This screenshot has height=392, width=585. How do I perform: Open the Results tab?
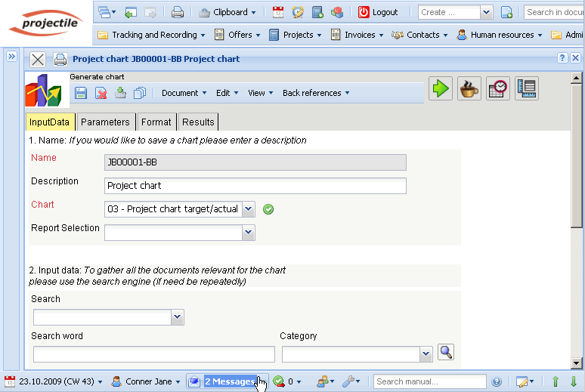pyautogui.click(x=198, y=122)
